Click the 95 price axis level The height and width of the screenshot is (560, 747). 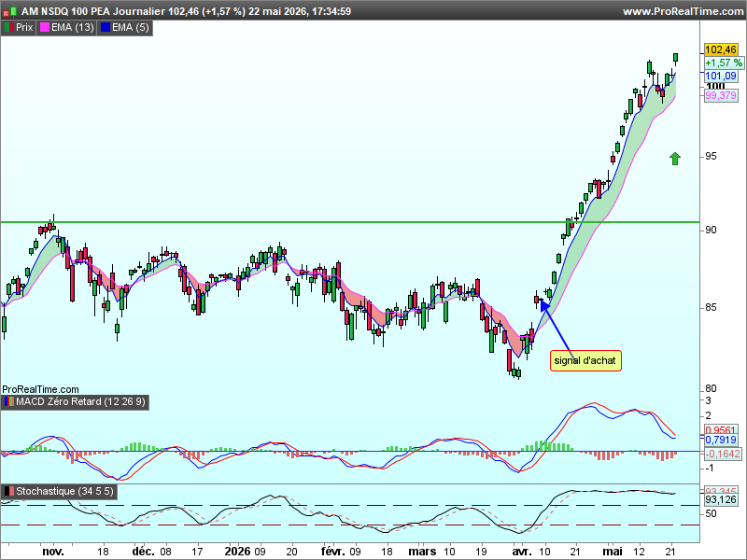tap(711, 156)
